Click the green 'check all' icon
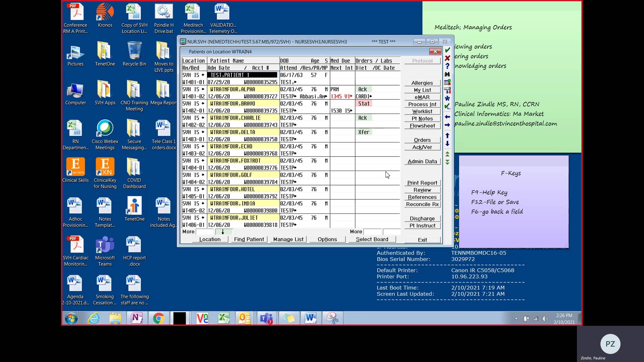Image resolution: width=644 pixels, height=362 pixels. [x=447, y=107]
